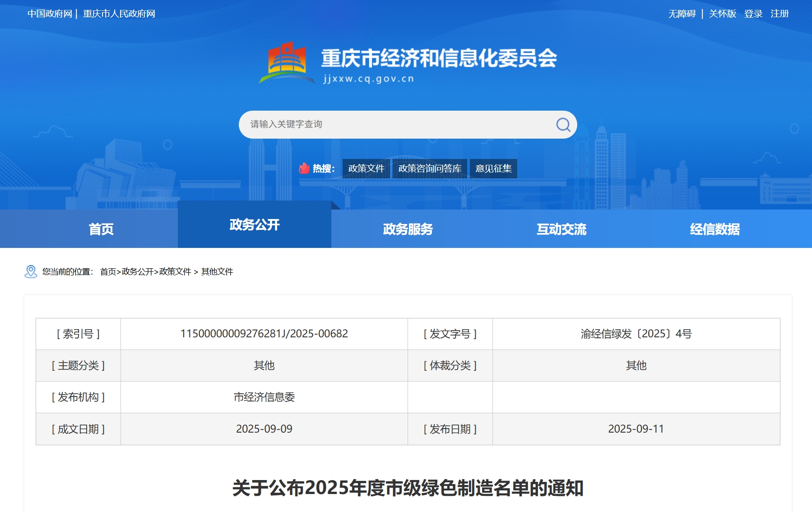
Task: Click the 政策文件 hot search tag
Action: 366,168
